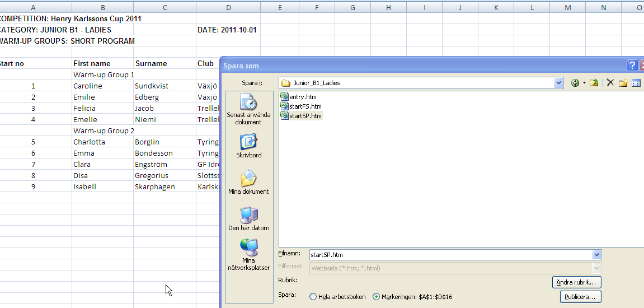
Task: Click cell DATE: 2011-10-01
Action: point(228,30)
